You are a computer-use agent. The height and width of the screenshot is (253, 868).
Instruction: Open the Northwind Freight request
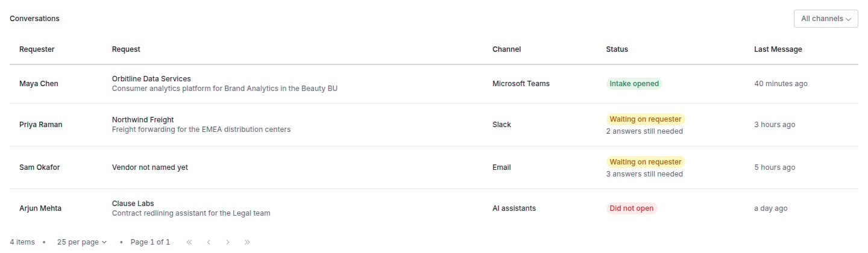pos(143,120)
